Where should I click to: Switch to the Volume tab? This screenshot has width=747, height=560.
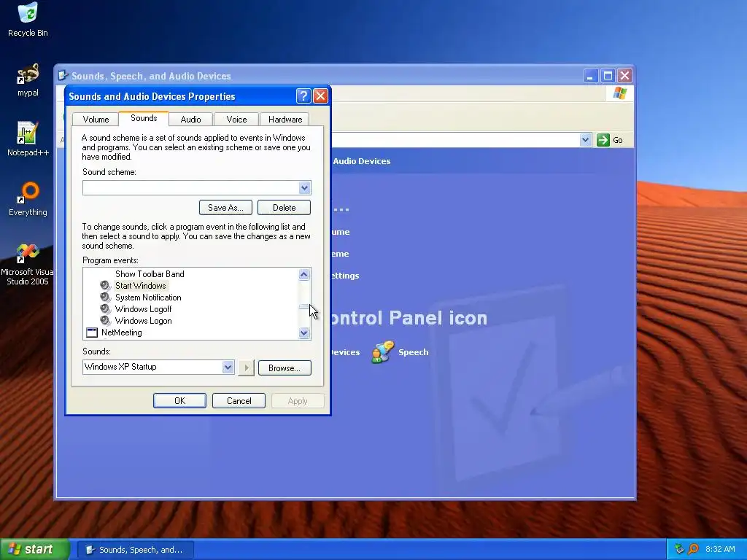[96, 120]
